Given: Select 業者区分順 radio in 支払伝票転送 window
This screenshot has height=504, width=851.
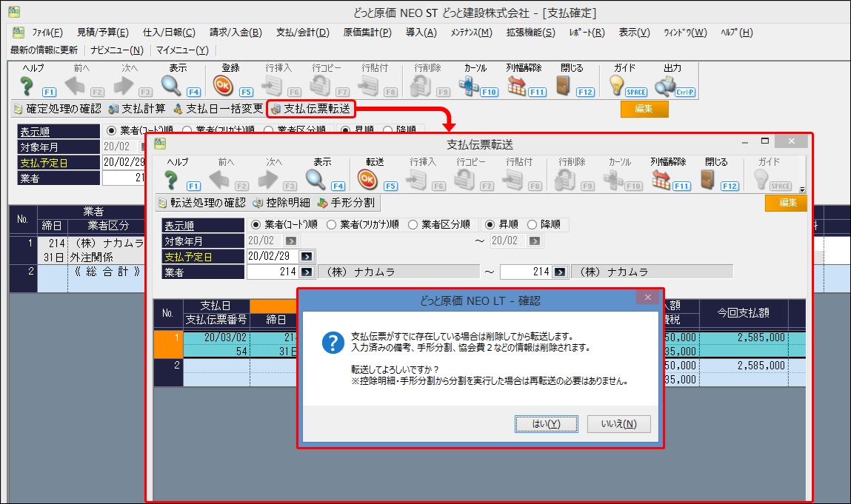Looking at the screenshot, I should point(413,224).
